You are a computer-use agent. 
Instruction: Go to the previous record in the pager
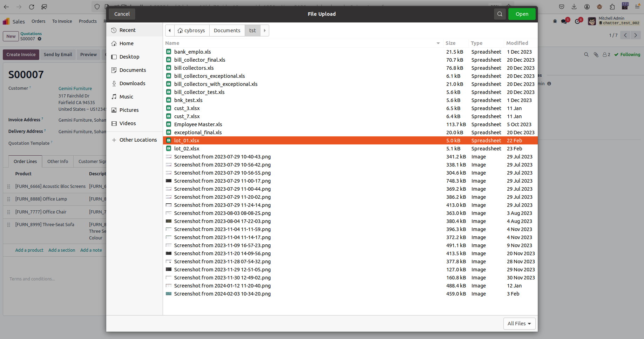tap(625, 35)
